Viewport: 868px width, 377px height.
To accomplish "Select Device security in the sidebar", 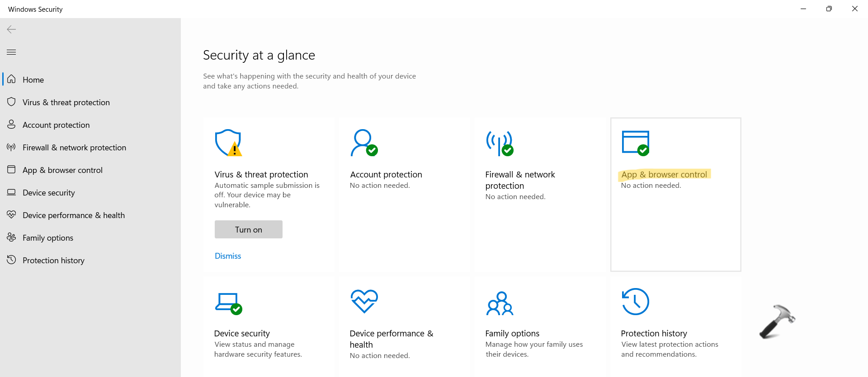I will pyautogui.click(x=49, y=193).
